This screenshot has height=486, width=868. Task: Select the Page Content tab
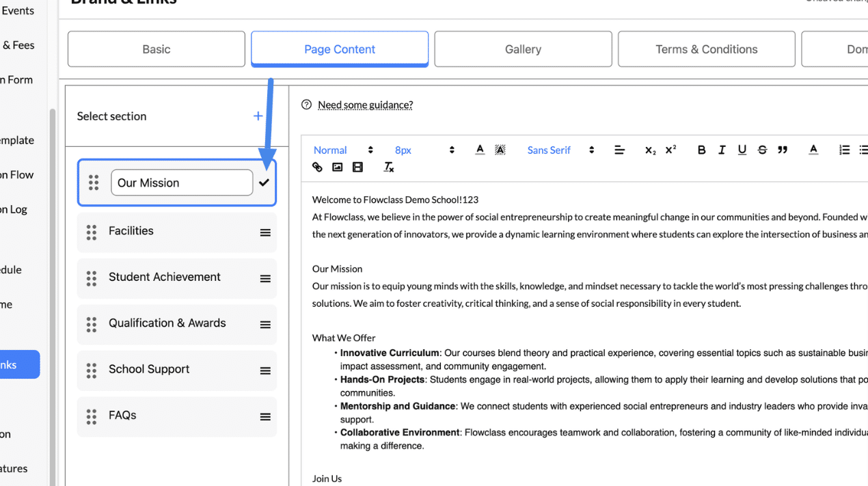(x=340, y=49)
